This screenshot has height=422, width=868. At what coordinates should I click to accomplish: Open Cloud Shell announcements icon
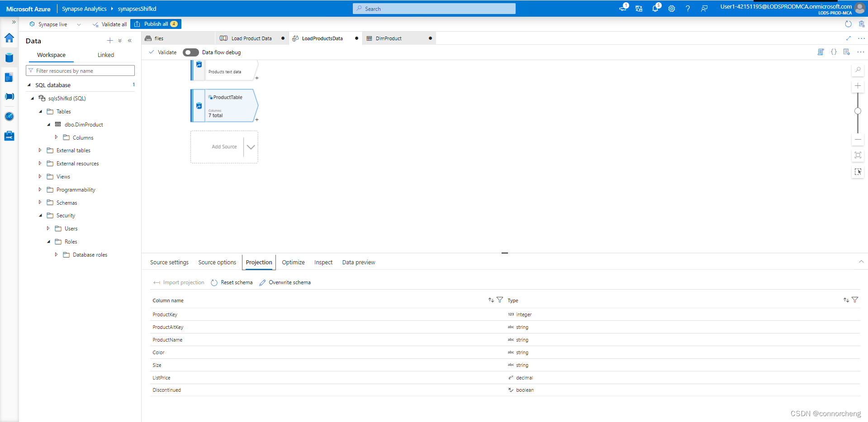pos(623,8)
